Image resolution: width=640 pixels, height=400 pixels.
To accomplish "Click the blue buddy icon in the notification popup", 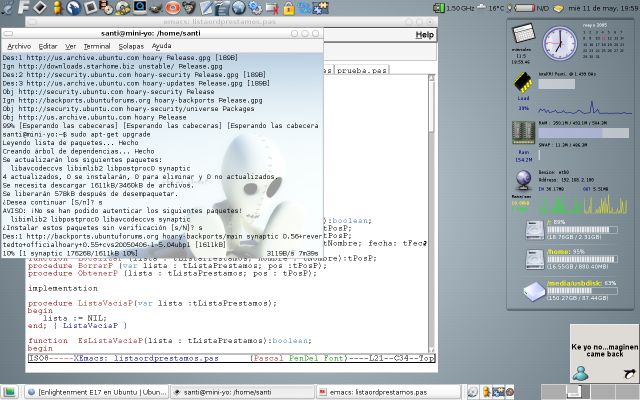I will (580, 373).
